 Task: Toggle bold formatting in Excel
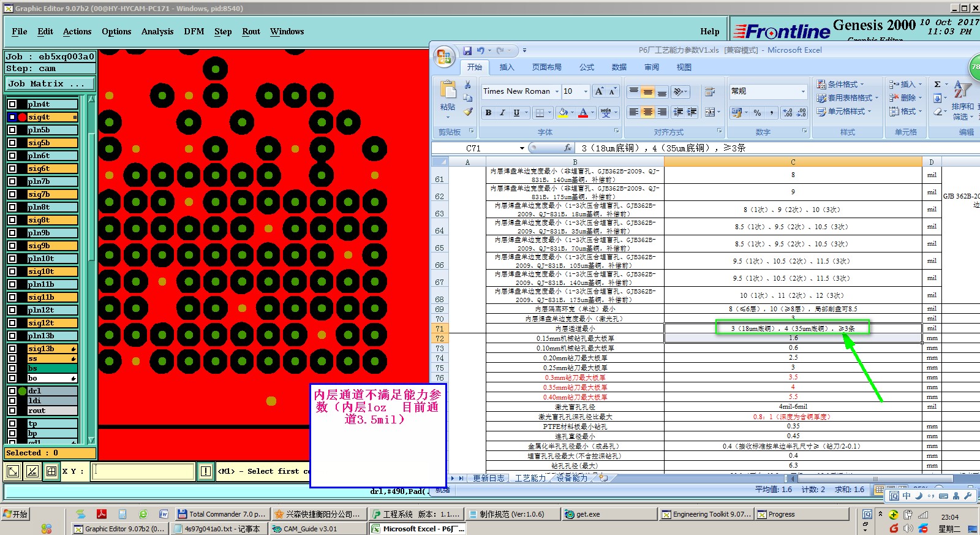click(x=488, y=113)
